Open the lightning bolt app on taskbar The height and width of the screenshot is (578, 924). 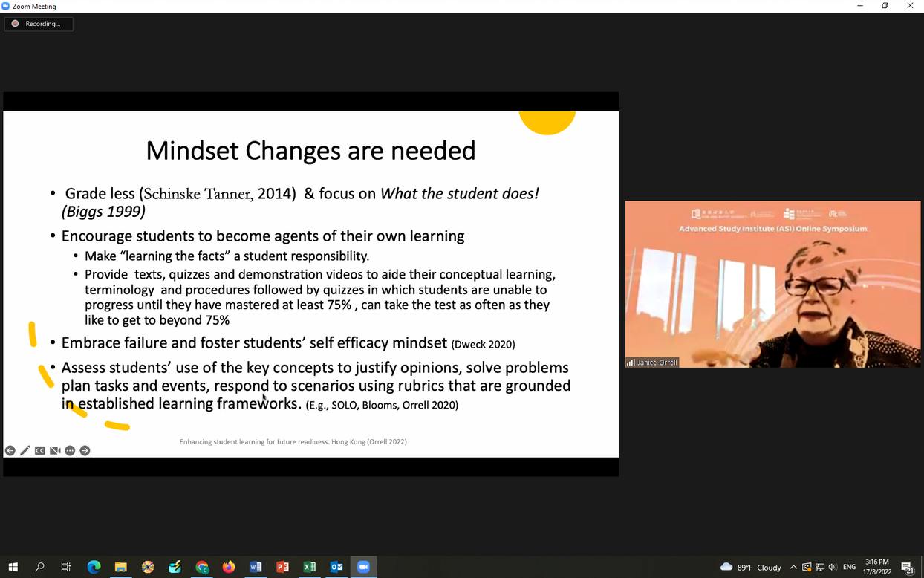pyautogui.click(x=175, y=567)
